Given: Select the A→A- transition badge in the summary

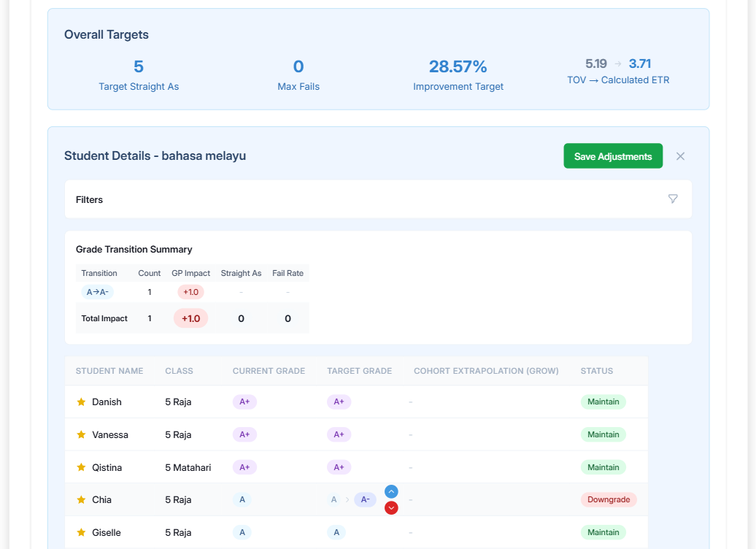Looking at the screenshot, I should 97,291.
